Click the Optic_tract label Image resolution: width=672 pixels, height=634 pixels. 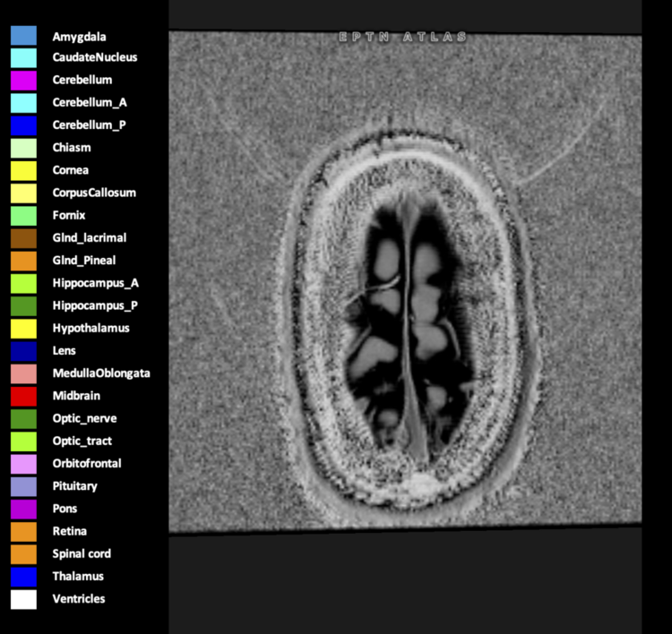coord(82,441)
